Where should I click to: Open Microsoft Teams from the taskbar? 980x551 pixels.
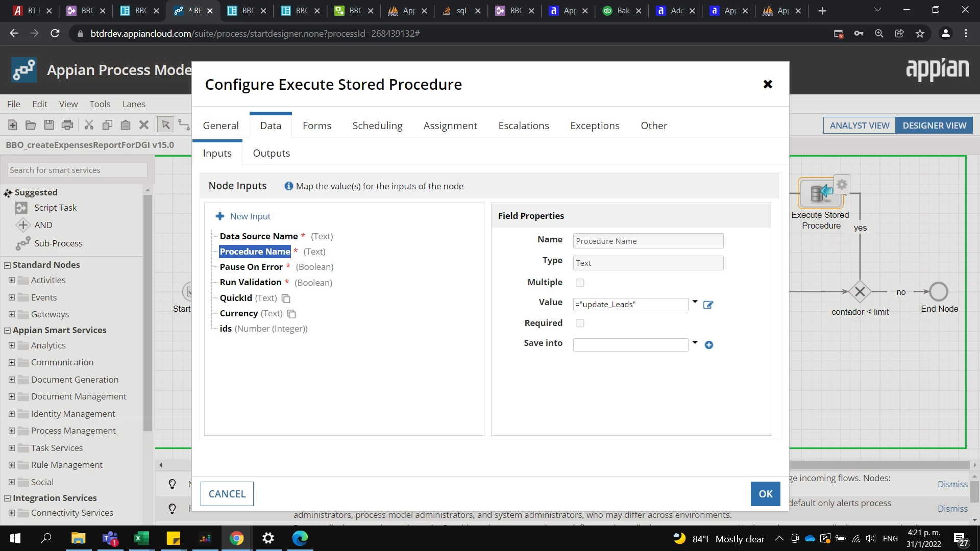[x=110, y=538]
